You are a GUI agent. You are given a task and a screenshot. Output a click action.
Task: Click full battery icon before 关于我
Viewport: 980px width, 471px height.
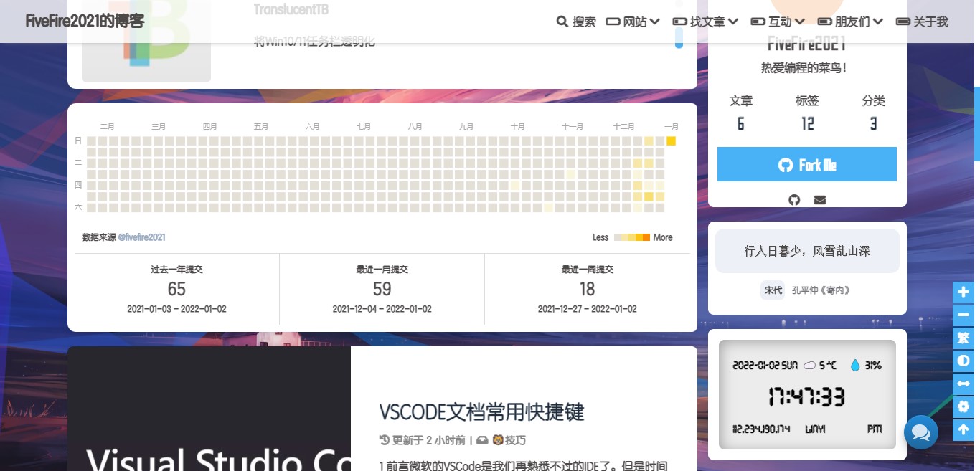tap(903, 22)
